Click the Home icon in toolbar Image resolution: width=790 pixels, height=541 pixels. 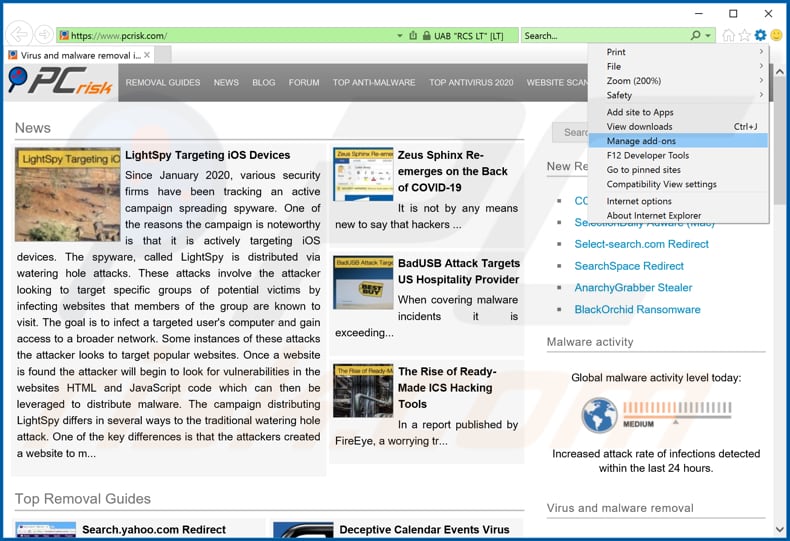click(x=729, y=35)
